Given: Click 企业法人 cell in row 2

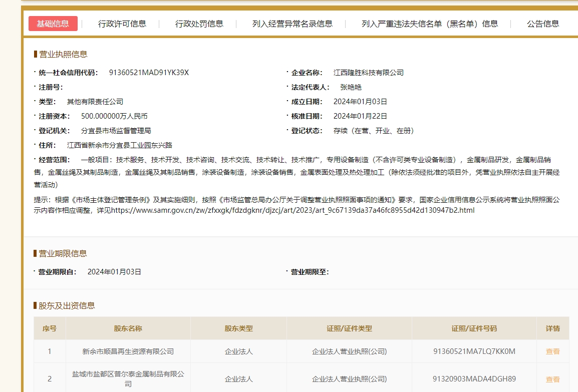Looking at the screenshot, I should coord(238,379).
